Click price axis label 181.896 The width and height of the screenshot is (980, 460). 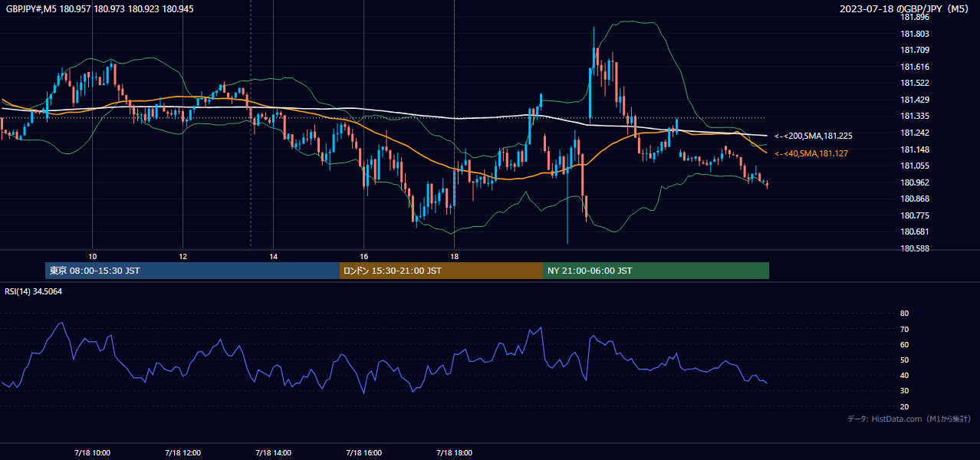click(x=915, y=17)
